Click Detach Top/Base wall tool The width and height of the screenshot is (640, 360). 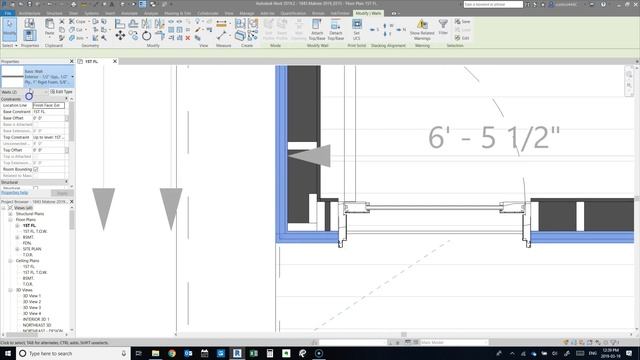[x=336, y=29]
